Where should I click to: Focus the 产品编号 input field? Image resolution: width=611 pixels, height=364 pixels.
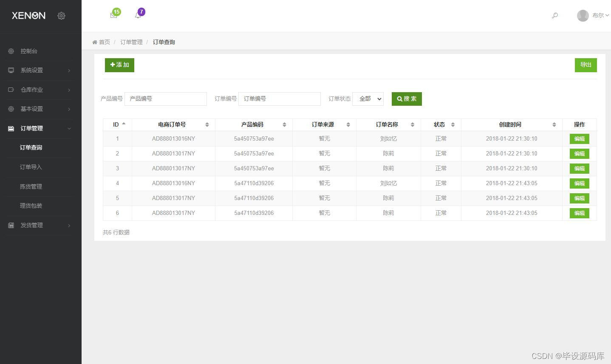pyautogui.click(x=166, y=99)
